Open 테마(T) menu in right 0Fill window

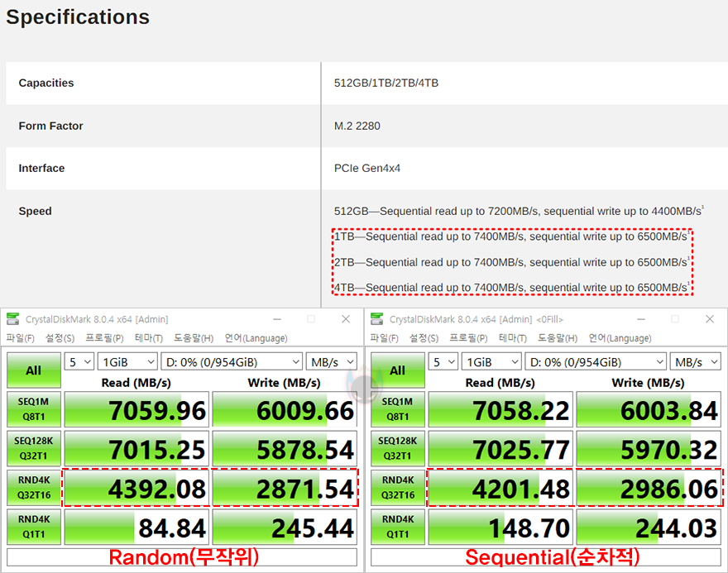(513, 338)
